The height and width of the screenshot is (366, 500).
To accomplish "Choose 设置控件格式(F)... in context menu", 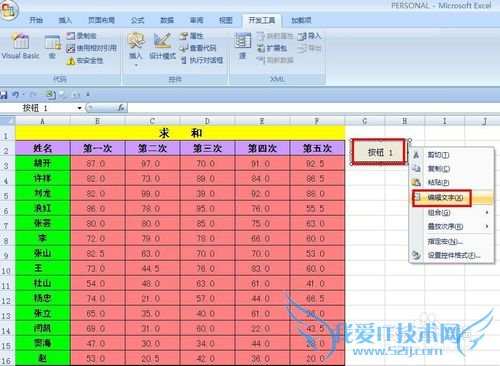I will (452, 255).
